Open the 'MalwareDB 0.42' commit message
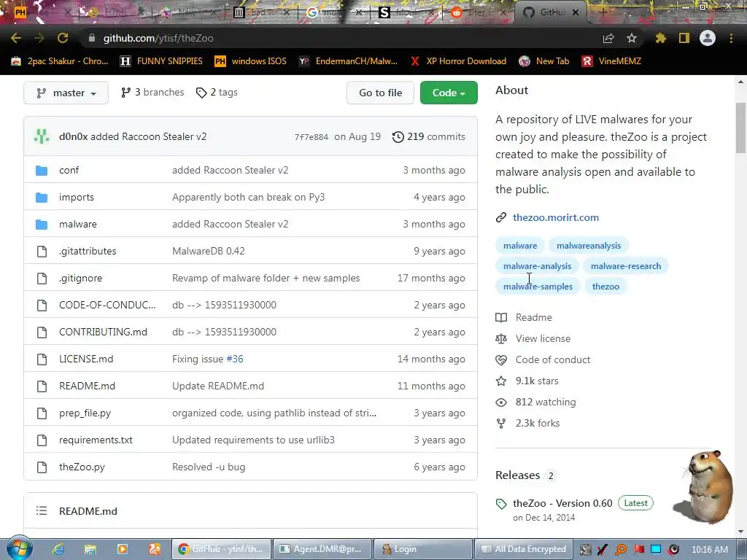 click(208, 251)
